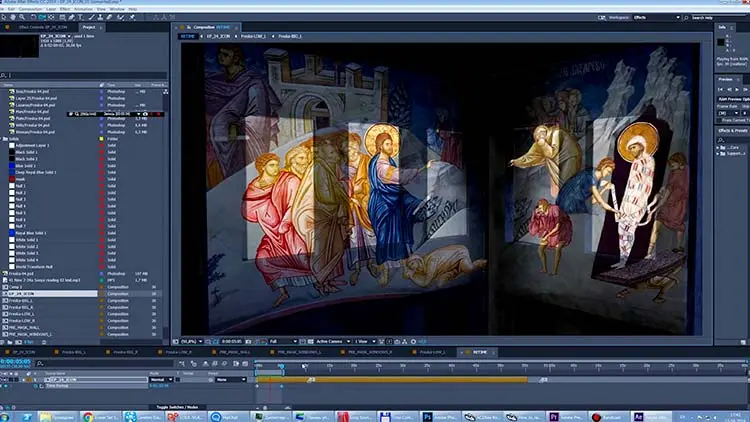The width and height of the screenshot is (750, 422).
Task: Click the Graph Editor icon in timeline
Action: [245, 364]
